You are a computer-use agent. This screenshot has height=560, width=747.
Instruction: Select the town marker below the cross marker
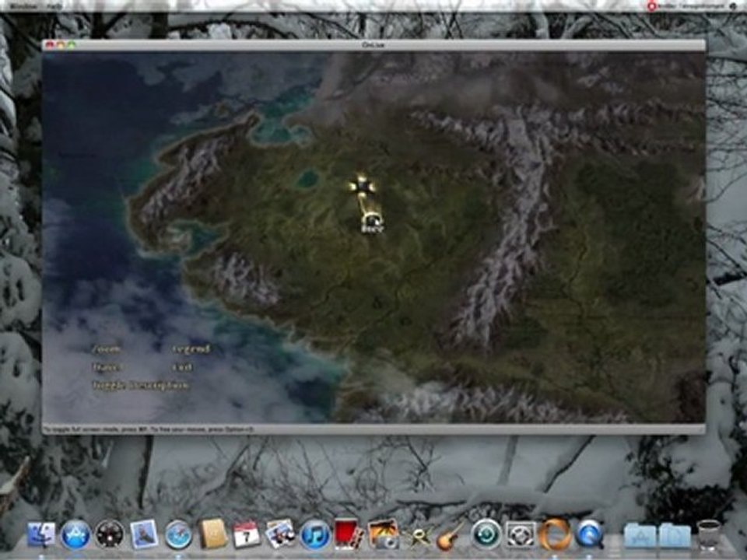pyautogui.click(x=372, y=223)
